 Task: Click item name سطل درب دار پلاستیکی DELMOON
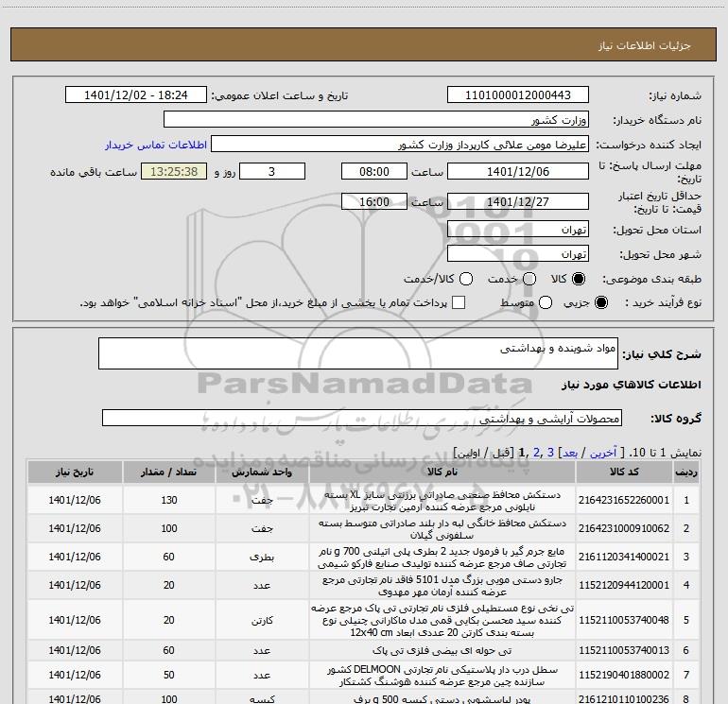click(x=442, y=676)
